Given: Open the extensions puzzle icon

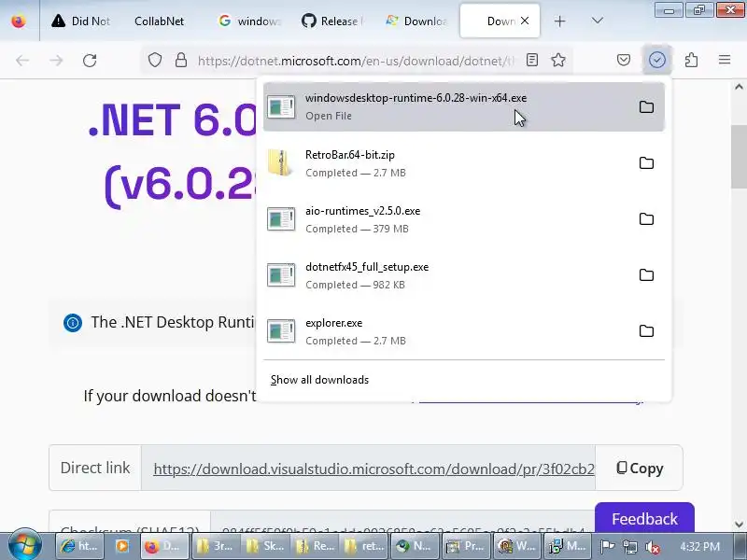Looking at the screenshot, I should pos(691,60).
